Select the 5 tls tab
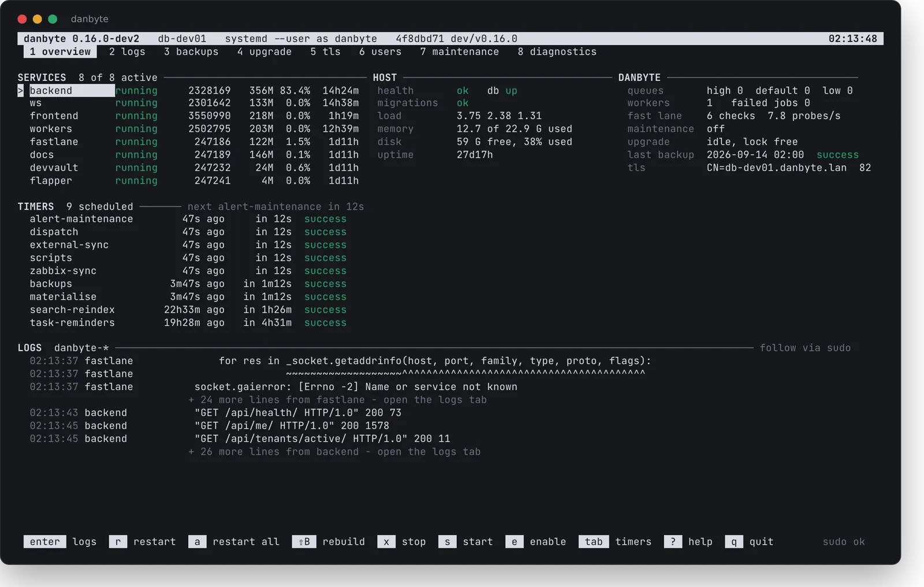Image resolution: width=924 pixels, height=587 pixels. 325,52
